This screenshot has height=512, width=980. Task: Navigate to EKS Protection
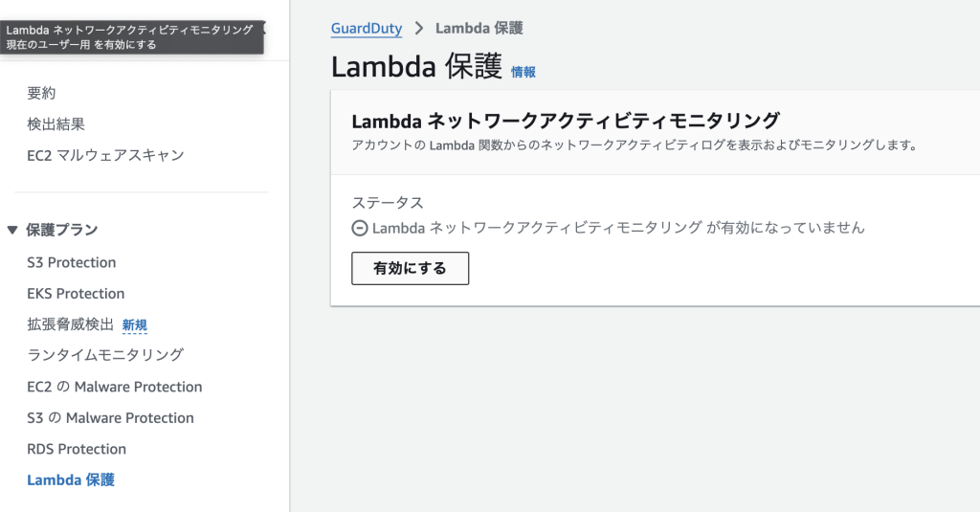pos(76,294)
